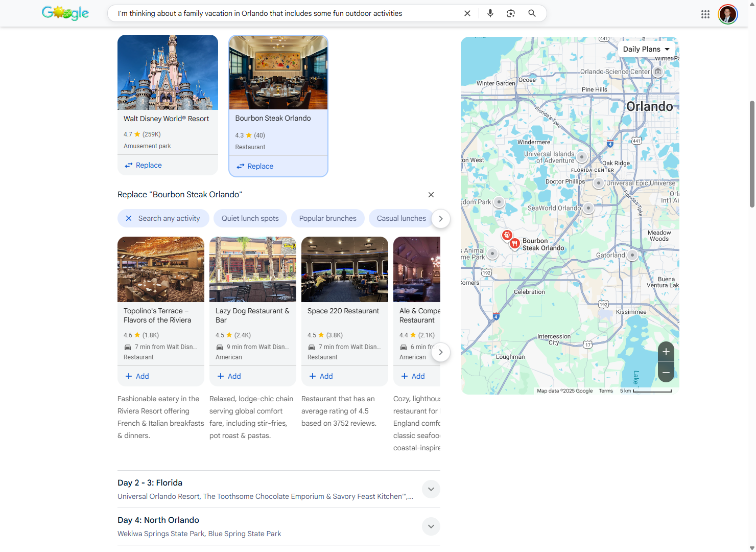This screenshot has width=756, height=552.
Task: Open Google Lens search by image
Action: (510, 13)
